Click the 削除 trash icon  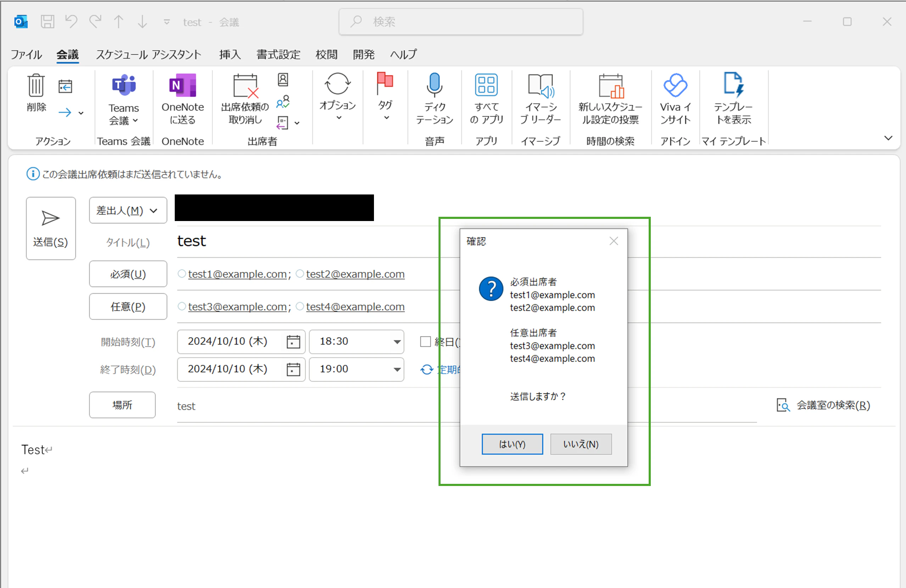36,85
